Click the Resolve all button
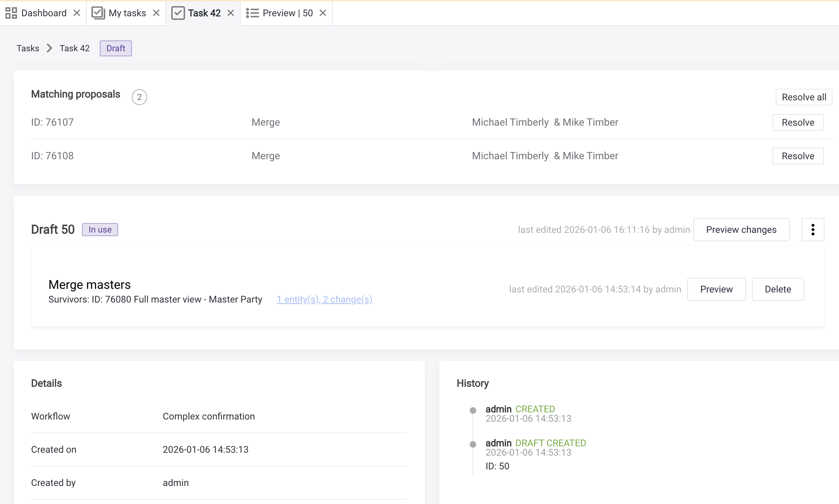This screenshot has height=504, width=839. click(x=804, y=97)
